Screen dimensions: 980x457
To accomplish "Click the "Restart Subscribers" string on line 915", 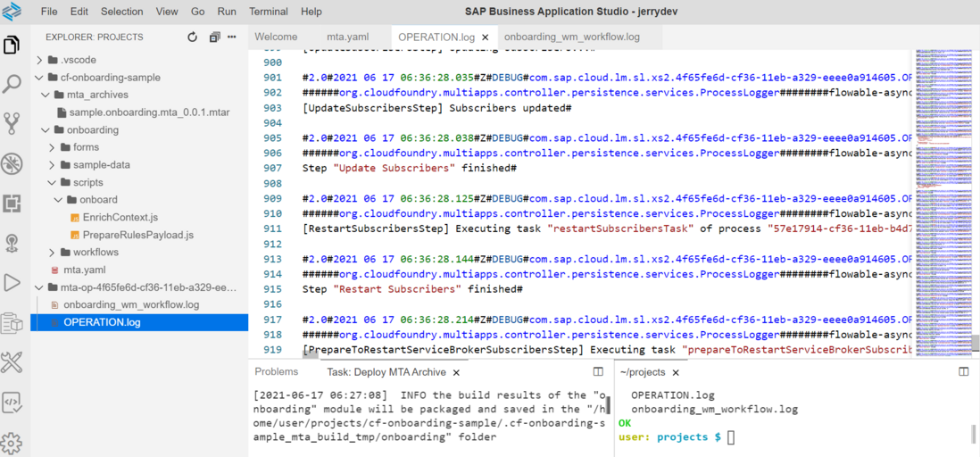I will [x=397, y=289].
